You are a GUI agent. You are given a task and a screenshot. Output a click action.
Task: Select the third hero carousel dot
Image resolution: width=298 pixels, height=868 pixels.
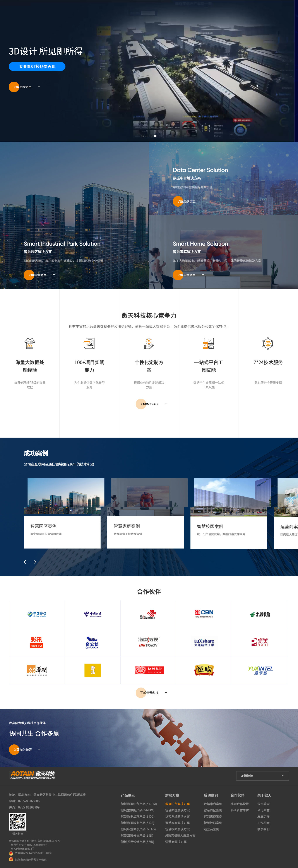coord(151,136)
